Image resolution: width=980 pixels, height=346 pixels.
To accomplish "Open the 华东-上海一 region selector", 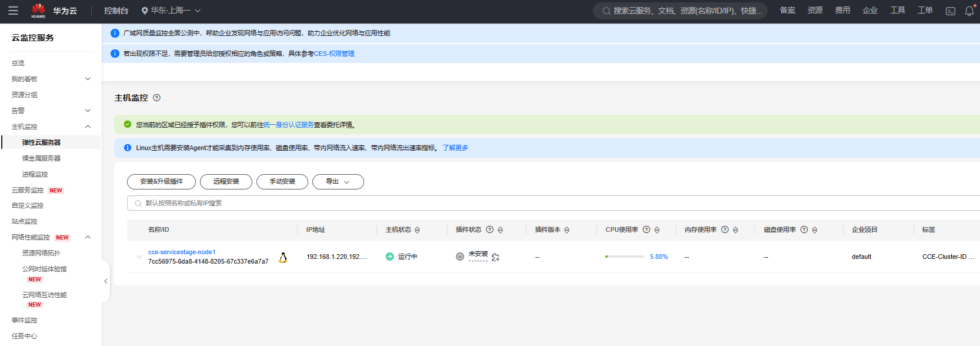I will tap(171, 11).
